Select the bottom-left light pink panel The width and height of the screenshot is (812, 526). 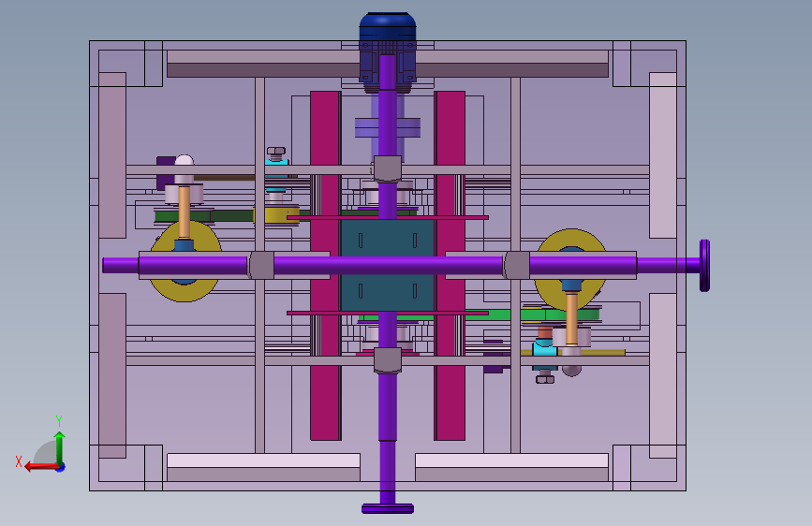263,460
